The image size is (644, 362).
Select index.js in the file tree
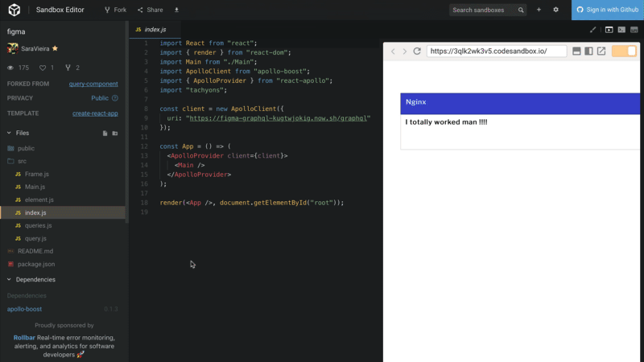63,212
